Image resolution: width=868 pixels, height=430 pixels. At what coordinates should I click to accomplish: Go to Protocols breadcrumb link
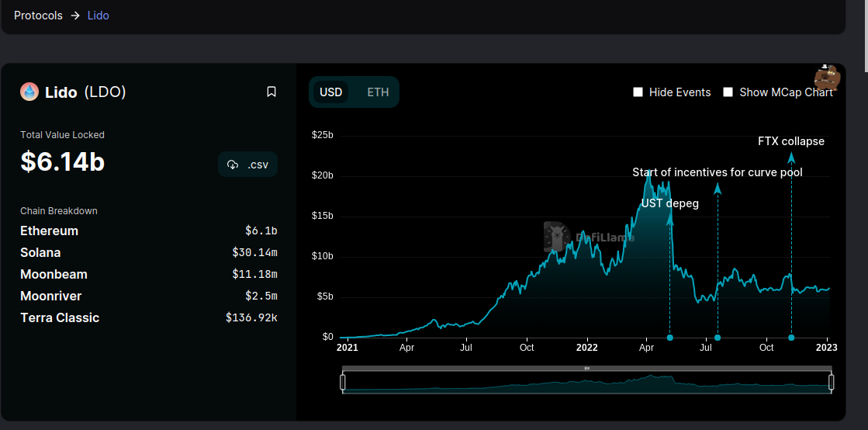coord(38,16)
